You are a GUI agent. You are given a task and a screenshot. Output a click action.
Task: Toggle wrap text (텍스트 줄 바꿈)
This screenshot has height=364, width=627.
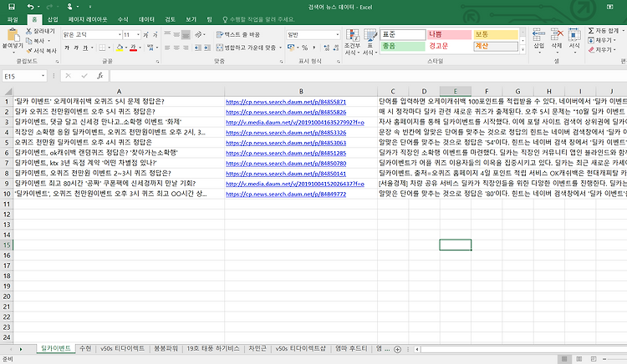coord(238,35)
